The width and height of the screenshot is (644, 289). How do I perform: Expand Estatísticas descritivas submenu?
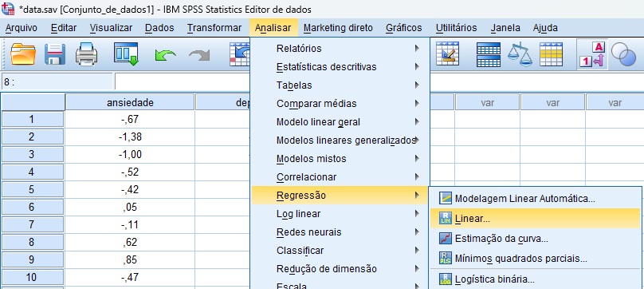(340, 67)
